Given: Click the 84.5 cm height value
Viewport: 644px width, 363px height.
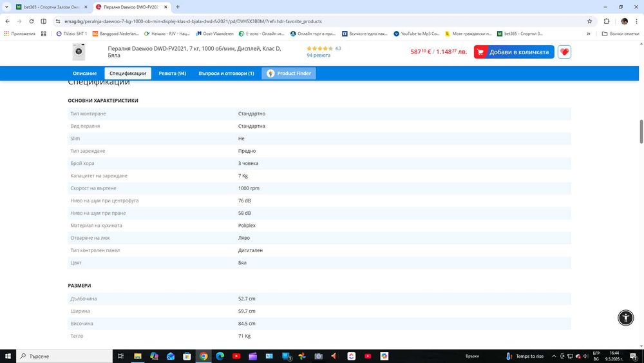Looking at the screenshot, I should pyautogui.click(x=247, y=324).
